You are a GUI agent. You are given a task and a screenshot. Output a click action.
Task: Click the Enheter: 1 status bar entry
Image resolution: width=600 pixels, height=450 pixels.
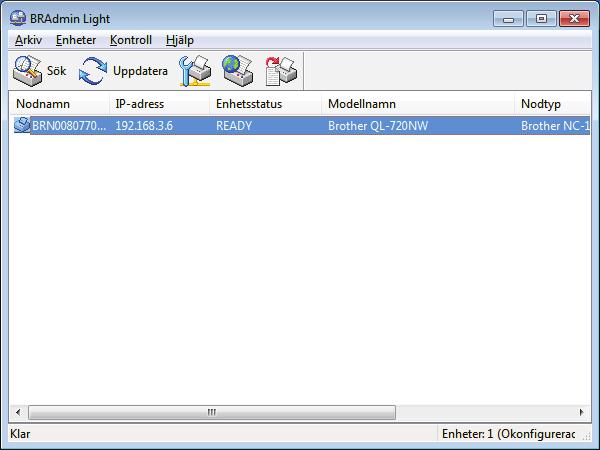(x=509, y=434)
